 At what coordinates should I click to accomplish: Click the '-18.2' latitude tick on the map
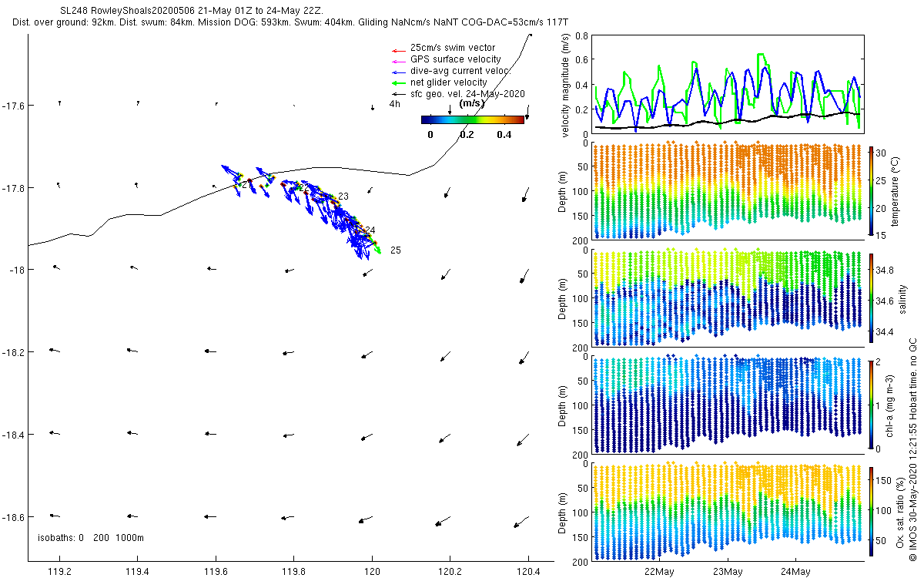point(14,352)
